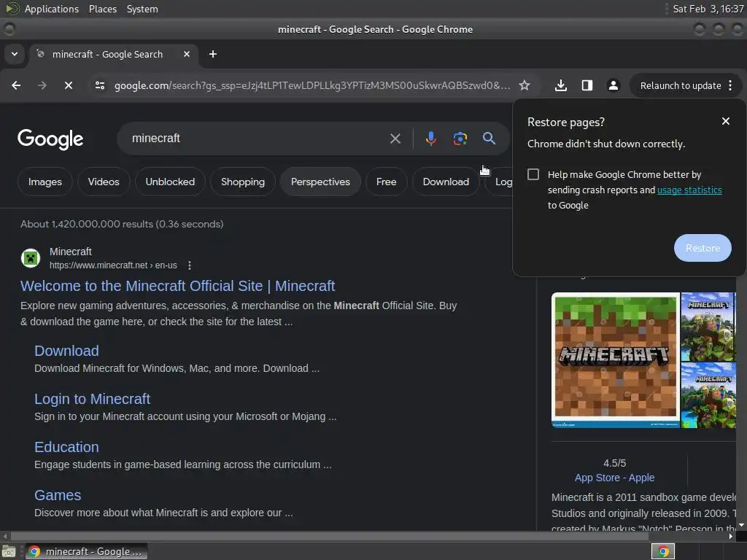
Task: Switch to minecraft - Google Search tab
Action: [108, 54]
